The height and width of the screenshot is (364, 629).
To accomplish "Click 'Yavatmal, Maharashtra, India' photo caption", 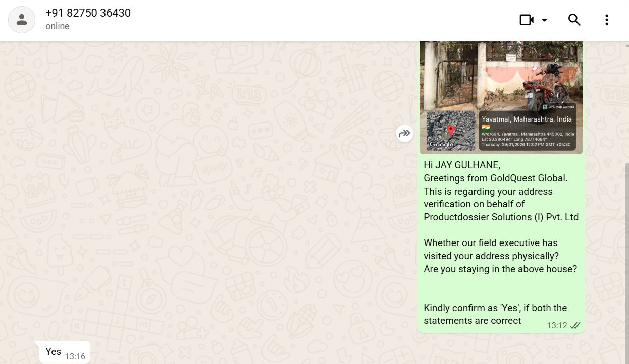I will (x=527, y=119).
